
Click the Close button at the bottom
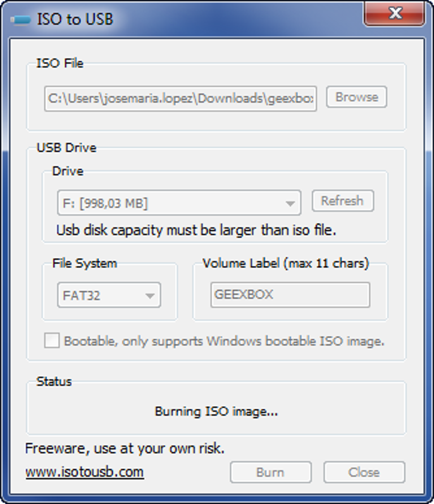[x=364, y=472]
